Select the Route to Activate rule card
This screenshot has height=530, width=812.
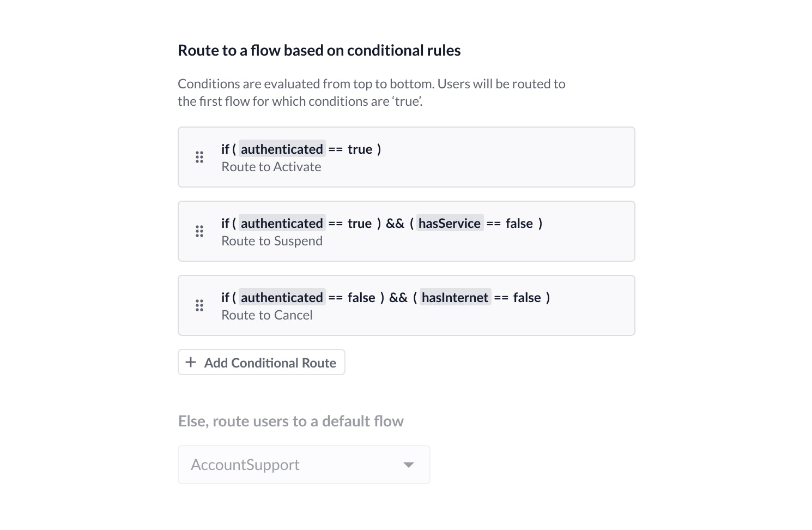pos(490,158)
